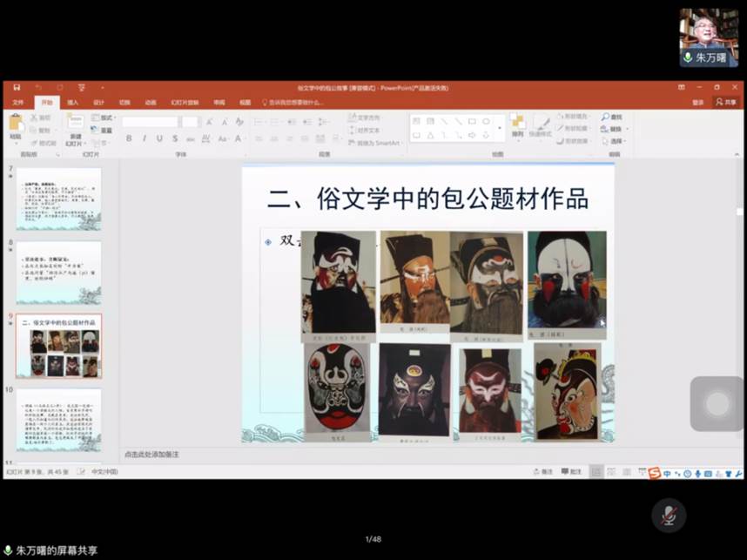747x560 pixels.
Task: Open the Quick Styles gallery icon
Action: coord(543,123)
